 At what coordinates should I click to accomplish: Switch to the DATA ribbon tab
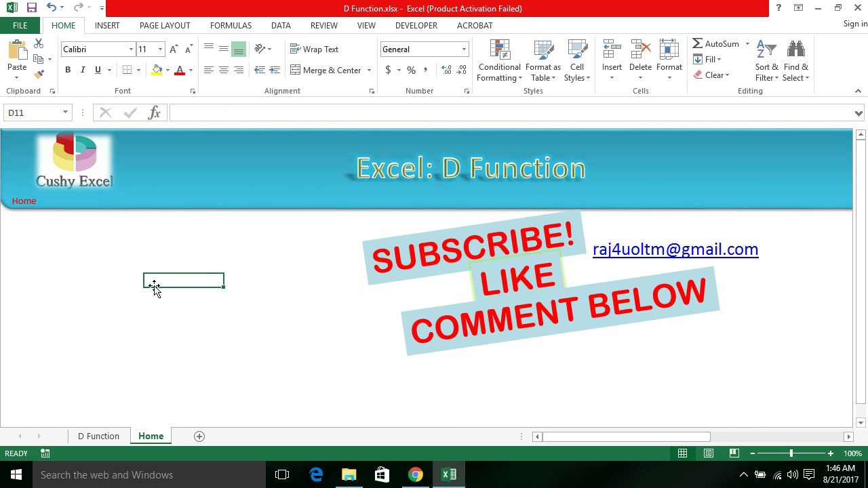281,25
